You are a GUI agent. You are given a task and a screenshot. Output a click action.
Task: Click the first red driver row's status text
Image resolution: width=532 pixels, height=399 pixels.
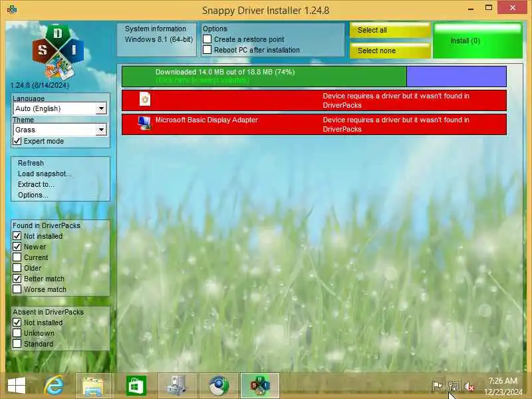[396, 100]
